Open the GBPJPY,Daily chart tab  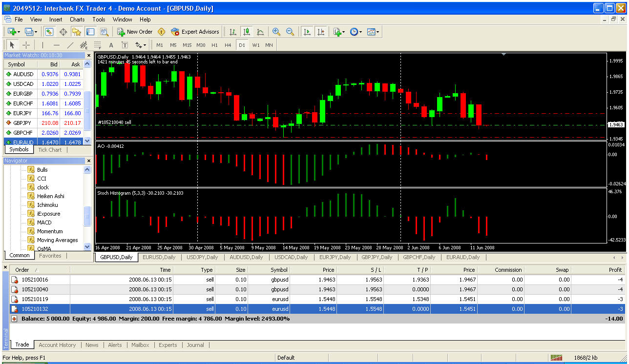(377, 257)
